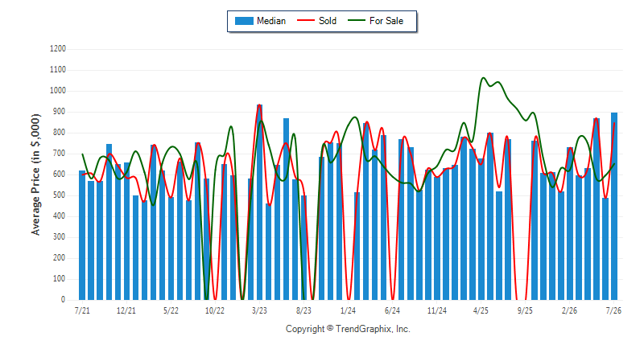
Task: Click the Average Price axis title
Action: pyautogui.click(x=35, y=174)
